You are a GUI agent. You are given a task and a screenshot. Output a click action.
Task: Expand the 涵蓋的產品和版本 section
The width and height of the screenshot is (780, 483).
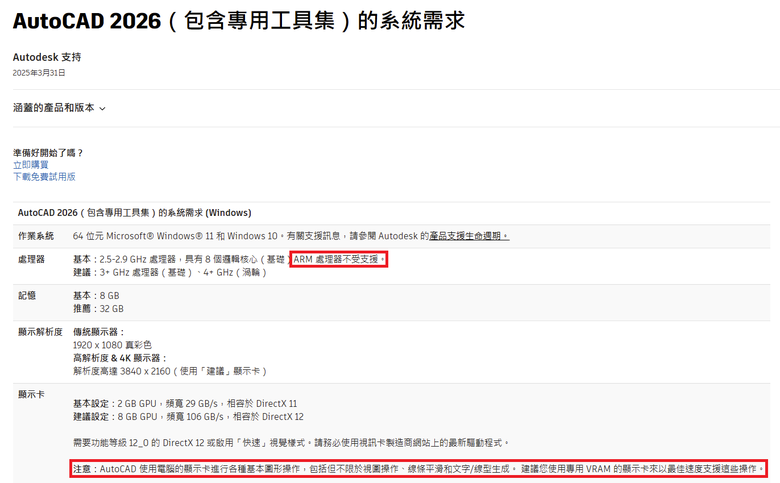pos(59,108)
